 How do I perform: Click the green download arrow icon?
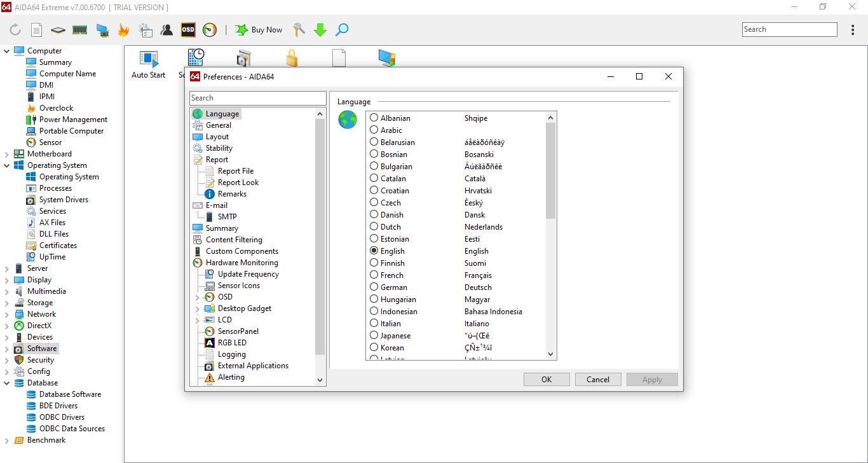(x=320, y=29)
